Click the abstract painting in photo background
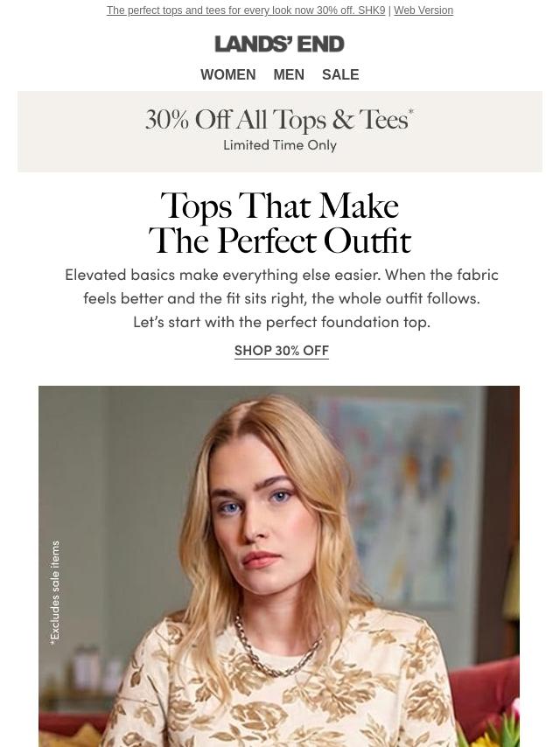Viewport: 560px width, 747px height. (401, 500)
